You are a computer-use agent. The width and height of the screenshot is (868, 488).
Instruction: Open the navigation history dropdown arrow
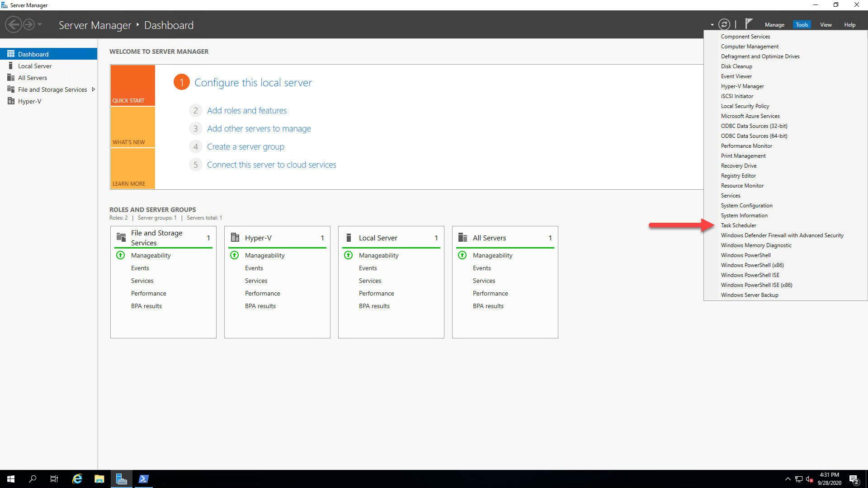coord(40,24)
